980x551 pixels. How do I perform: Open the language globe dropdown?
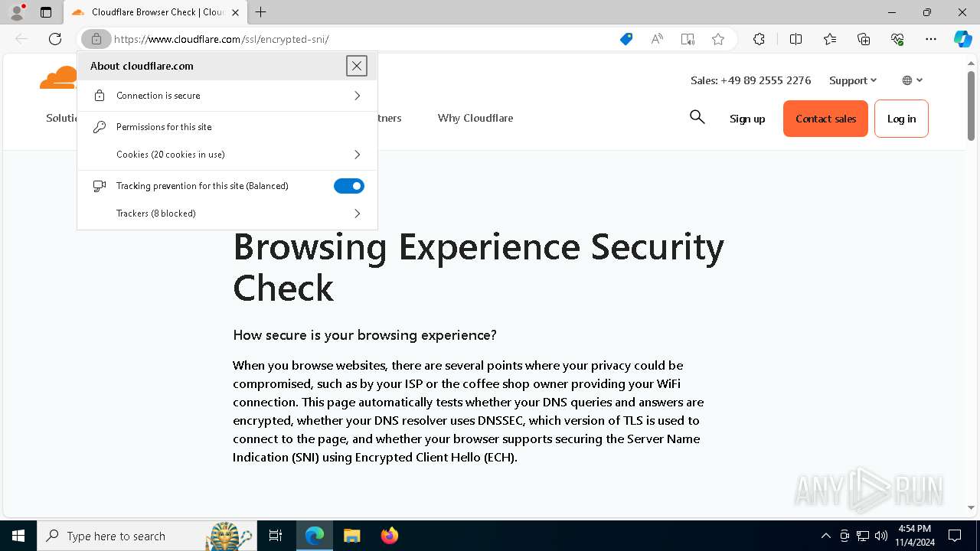(913, 80)
